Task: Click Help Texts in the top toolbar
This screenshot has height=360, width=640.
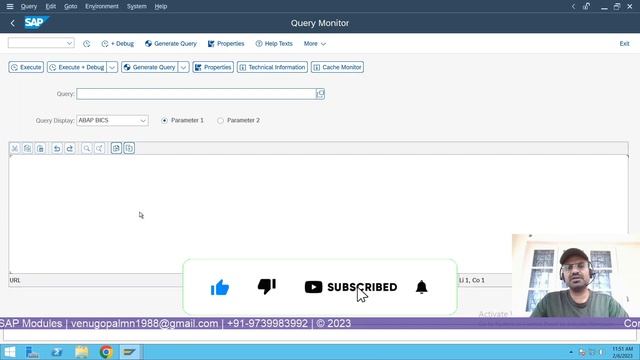Action: click(x=274, y=44)
